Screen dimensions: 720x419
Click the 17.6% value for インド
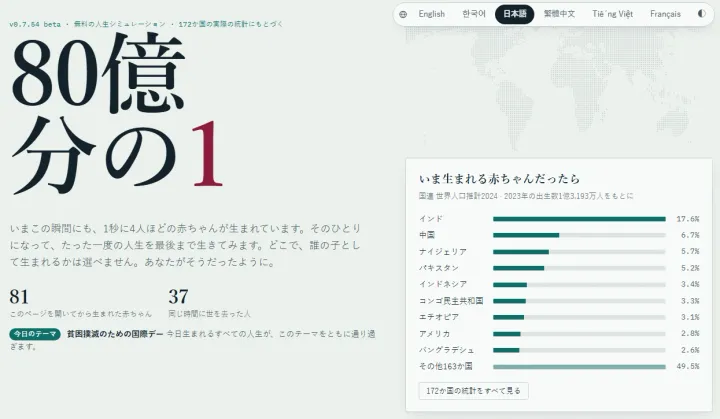point(687,219)
